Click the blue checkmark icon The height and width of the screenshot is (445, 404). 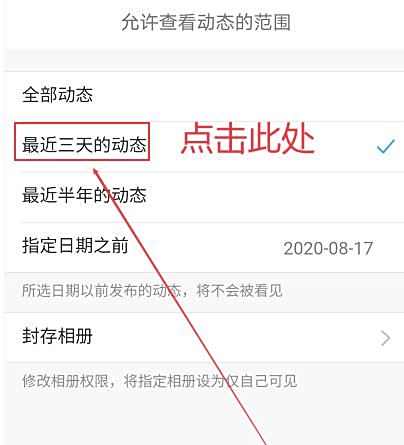point(386,147)
